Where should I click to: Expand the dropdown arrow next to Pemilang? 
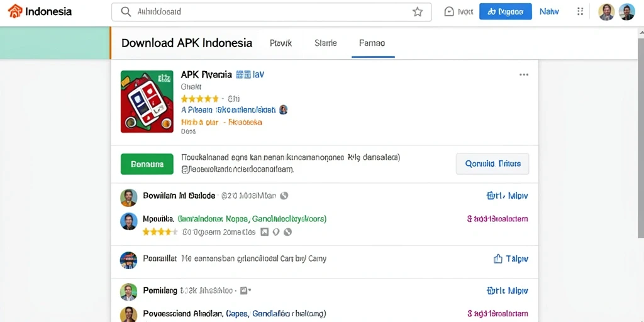[250, 291]
